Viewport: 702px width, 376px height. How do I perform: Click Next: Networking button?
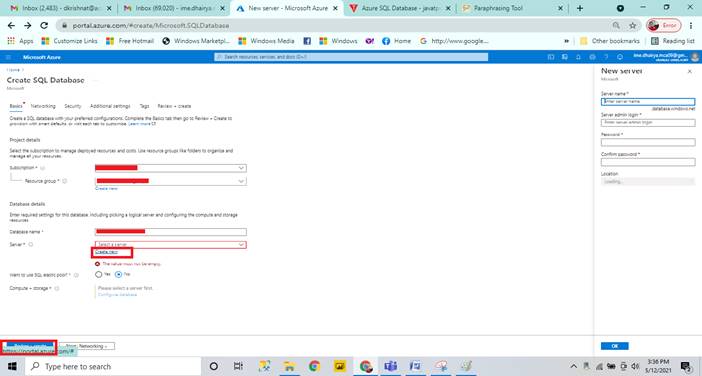pos(87,346)
